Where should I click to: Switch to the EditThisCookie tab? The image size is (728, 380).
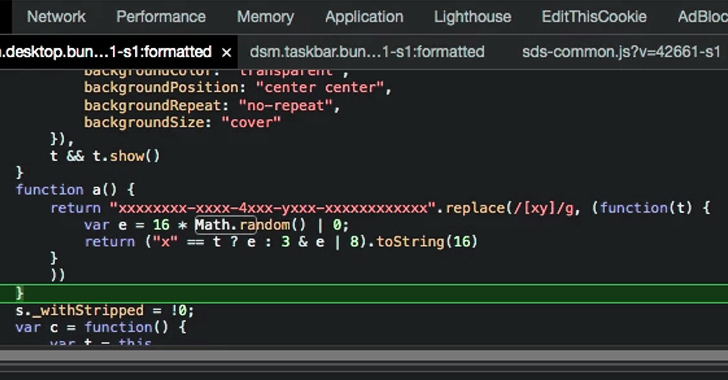[594, 17]
